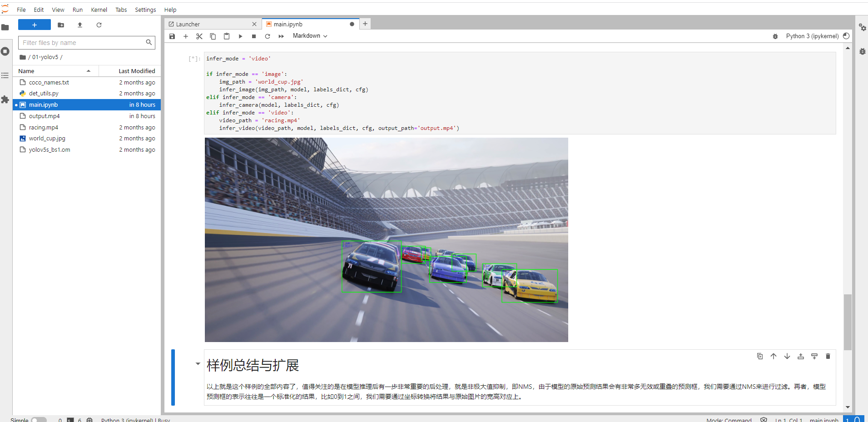Sort files by Last Modified column
868x422 pixels.
pyautogui.click(x=130, y=71)
